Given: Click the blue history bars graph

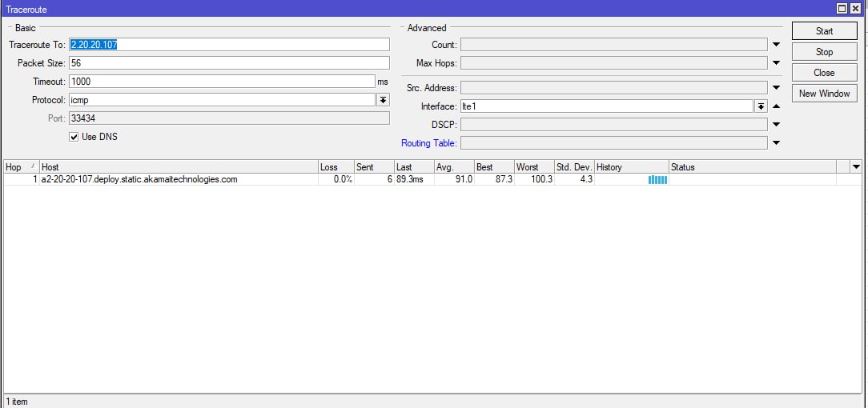Looking at the screenshot, I should (x=657, y=180).
